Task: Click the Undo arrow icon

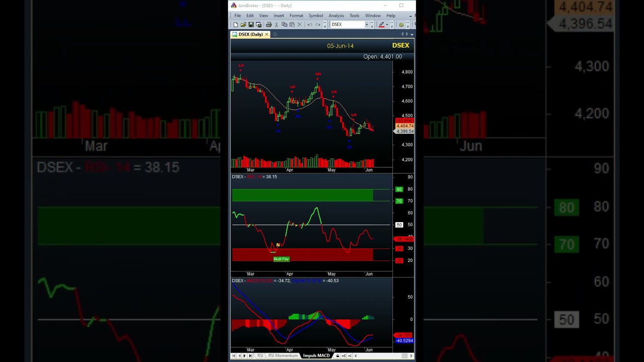Action: [310, 25]
